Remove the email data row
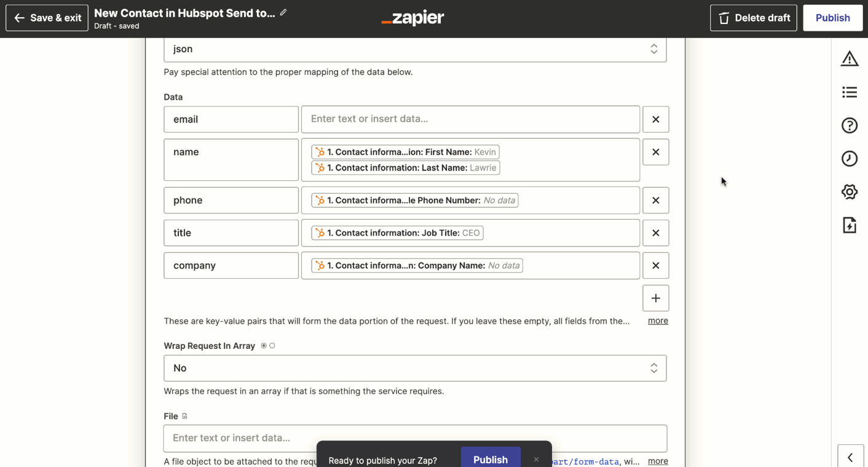Screen dimensions: 868x467 (656, 119)
